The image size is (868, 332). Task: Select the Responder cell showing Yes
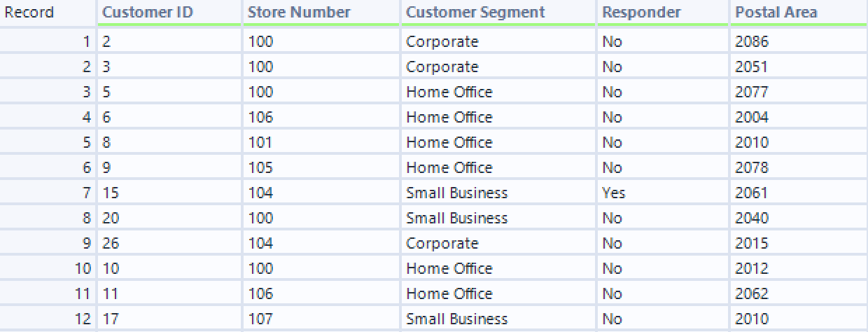[614, 193]
